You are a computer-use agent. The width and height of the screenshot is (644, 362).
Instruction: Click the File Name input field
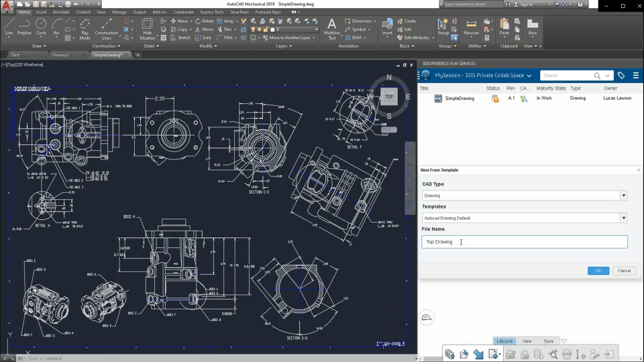coord(524,242)
